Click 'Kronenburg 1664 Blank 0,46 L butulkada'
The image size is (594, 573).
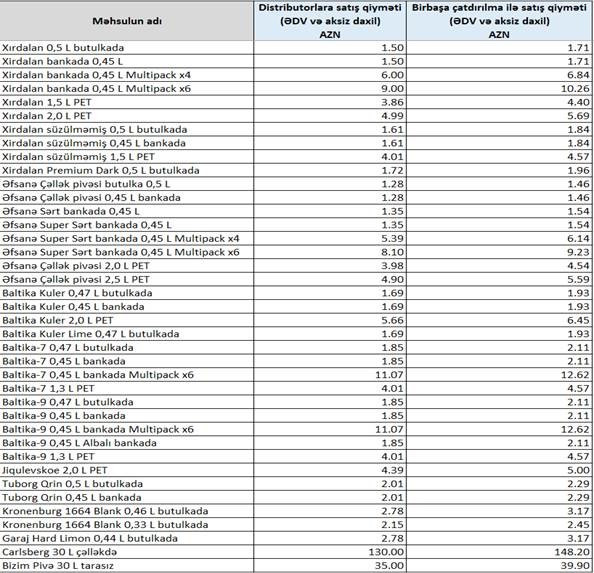pos(127,511)
